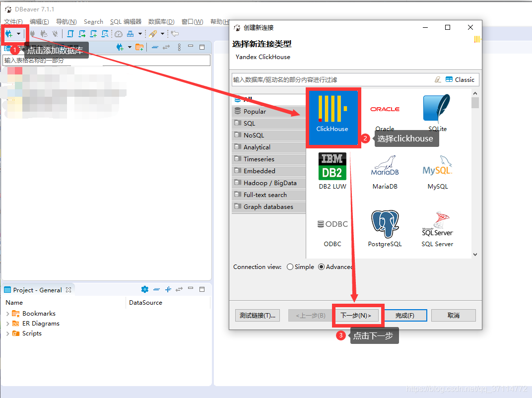Screen dimensions: 532x398
Task: Toggle link with editor in navigator panel
Action: [x=166, y=47]
